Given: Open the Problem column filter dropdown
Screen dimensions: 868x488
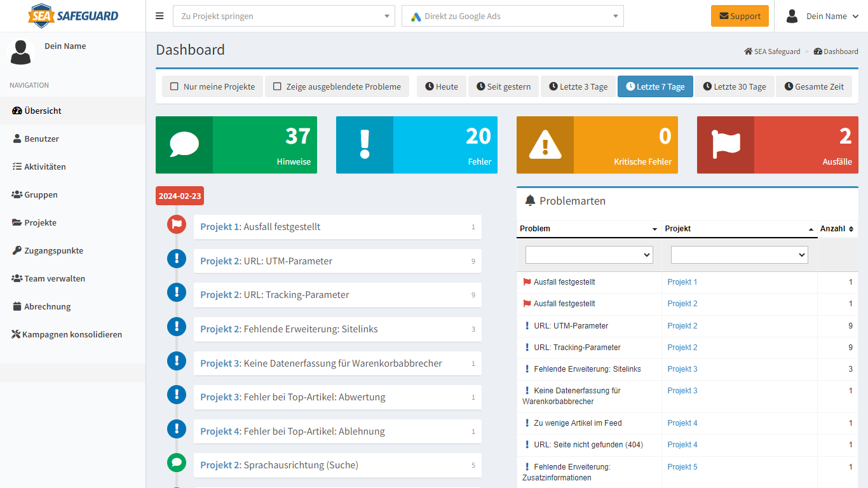Looking at the screenshot, I should (x=589, y=255).
